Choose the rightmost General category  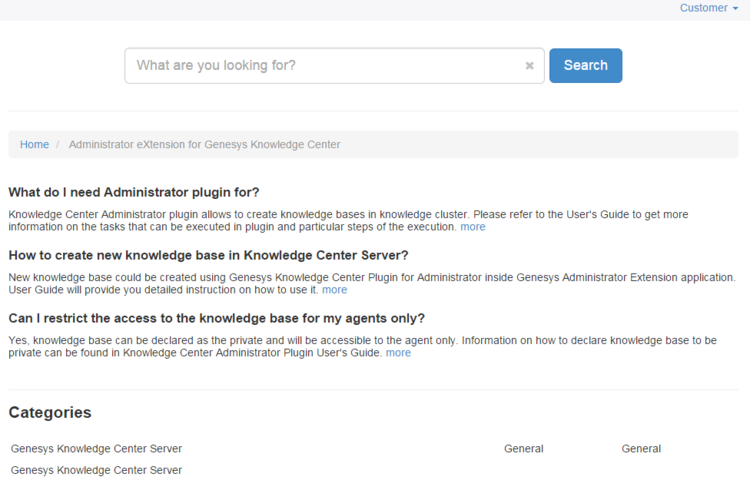641,449
